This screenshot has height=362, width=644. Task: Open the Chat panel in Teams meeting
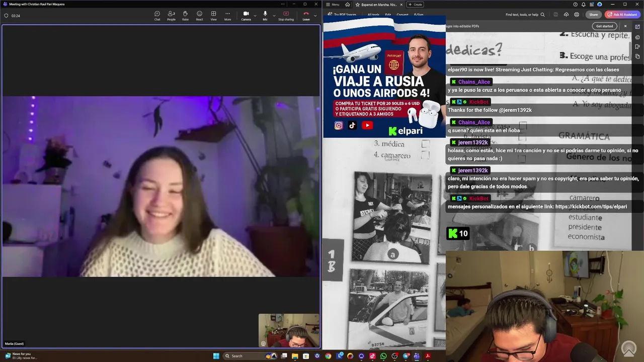[157, 16]
